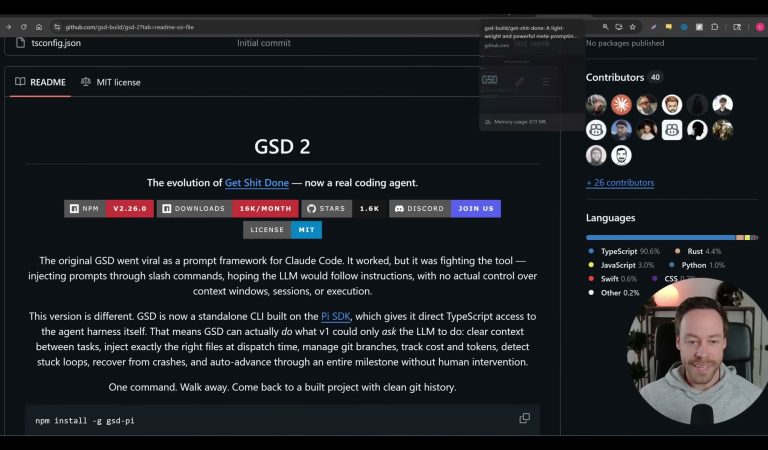768x450 pixels.
Task: Click the Other 0.2% language entry
Action: click(614, 293)
